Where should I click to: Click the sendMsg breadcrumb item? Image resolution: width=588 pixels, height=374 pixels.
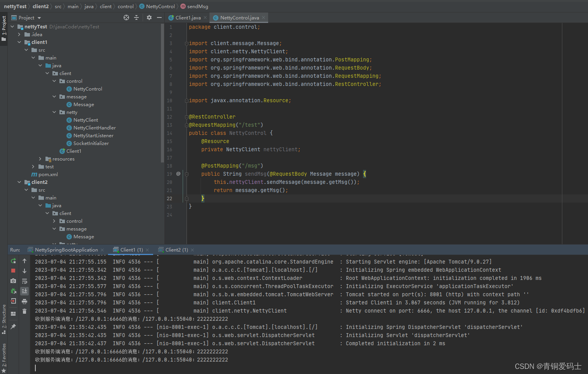click(194, 6)
